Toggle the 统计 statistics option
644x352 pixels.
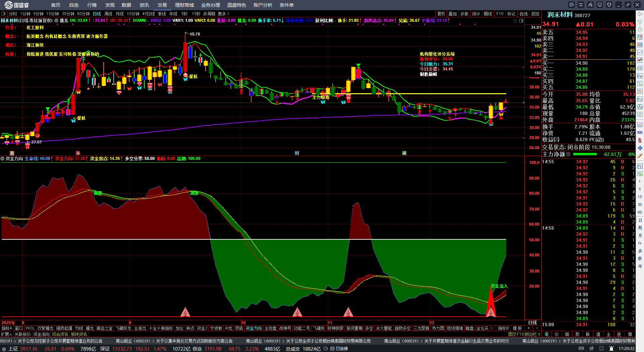click(476, 14)
